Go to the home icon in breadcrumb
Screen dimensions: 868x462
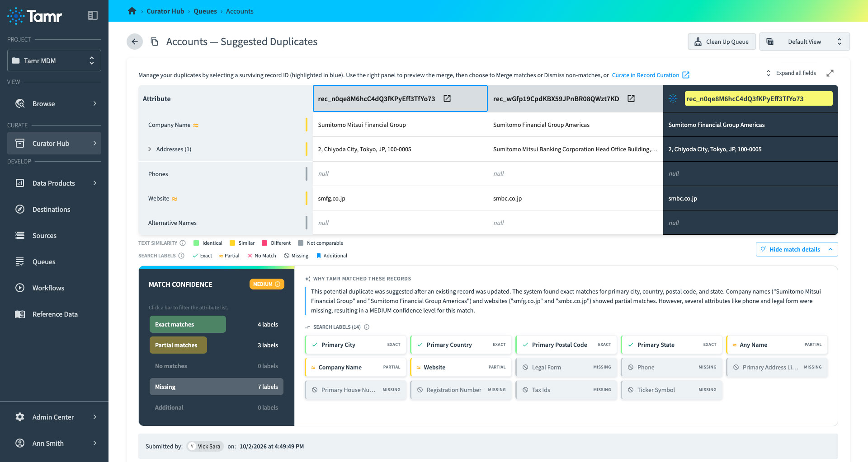pos(132,11)
